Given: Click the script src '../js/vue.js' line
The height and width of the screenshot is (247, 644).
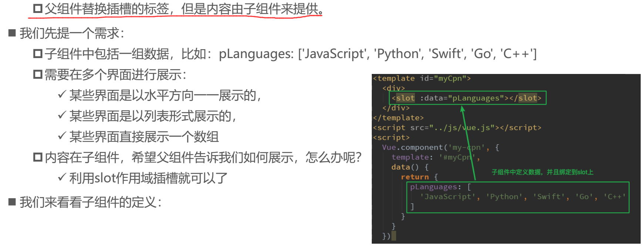Looking at the screenshot, I should click(x=457, y=128).
